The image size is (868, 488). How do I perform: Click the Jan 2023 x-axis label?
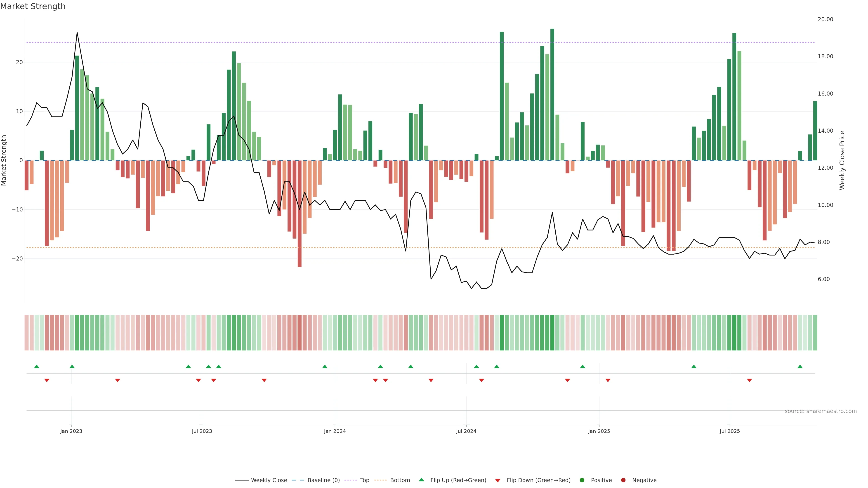(x=71, y=431)
